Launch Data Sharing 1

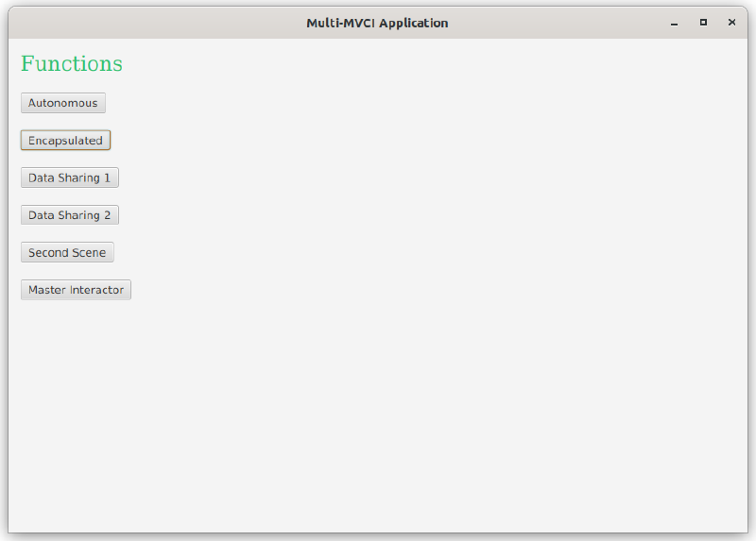69,178
